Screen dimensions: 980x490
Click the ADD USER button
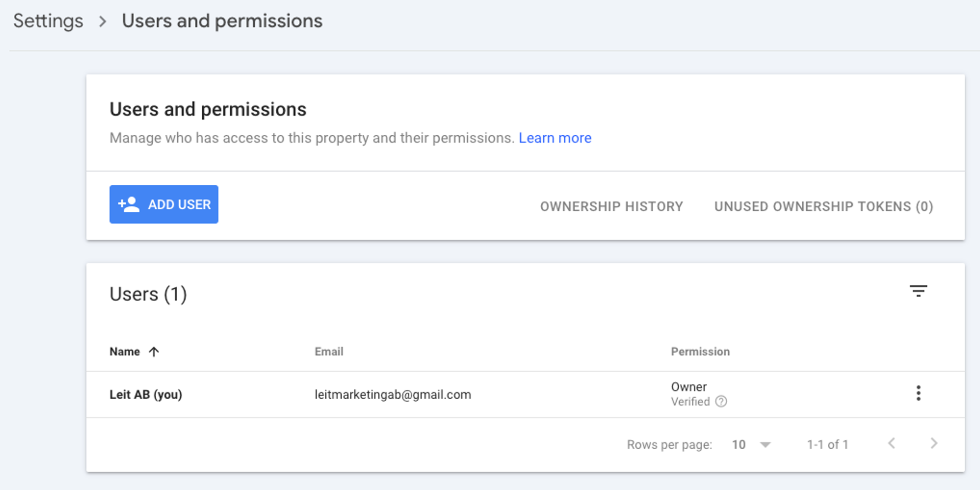coord(164,204)
